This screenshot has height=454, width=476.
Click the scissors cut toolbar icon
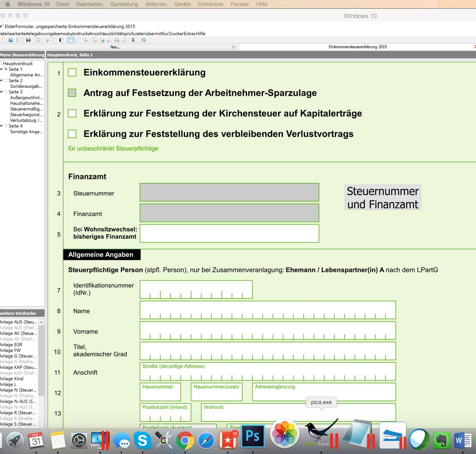(x=47, y=40)
